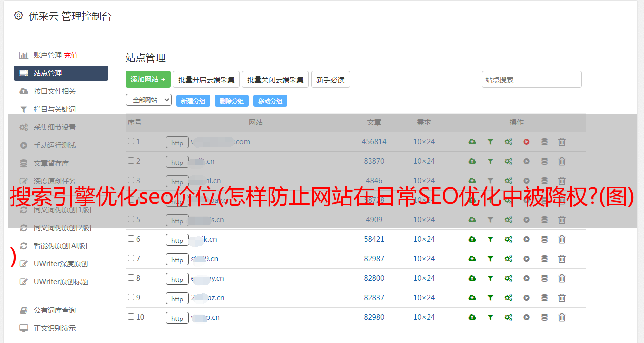The width and height of the screenshot is (644, 343).
Task: Tick the checkbox for site row 10
Action: point(131,317)
